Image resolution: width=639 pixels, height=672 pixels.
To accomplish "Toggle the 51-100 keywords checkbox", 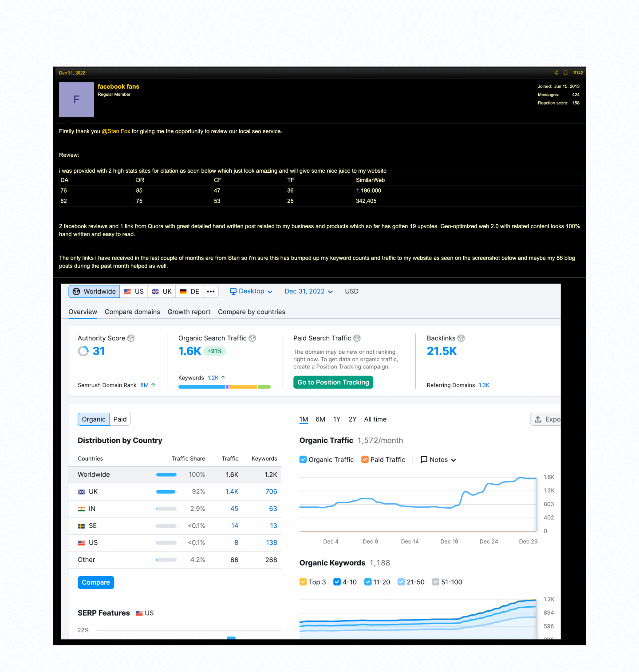I will 436,582.
